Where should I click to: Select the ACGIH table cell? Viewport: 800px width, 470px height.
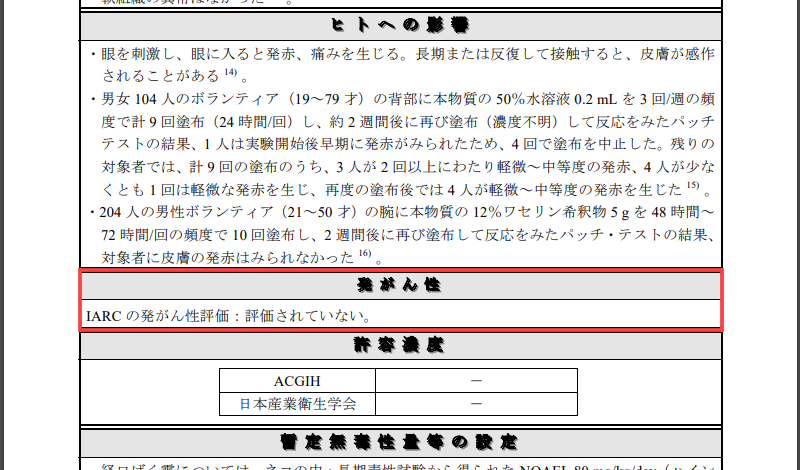(x=297, y=381)
